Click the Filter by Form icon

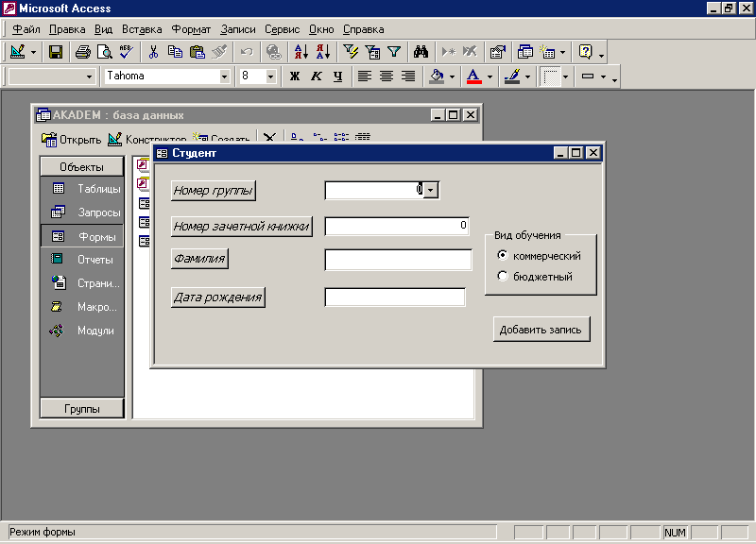tap(372, 52)
